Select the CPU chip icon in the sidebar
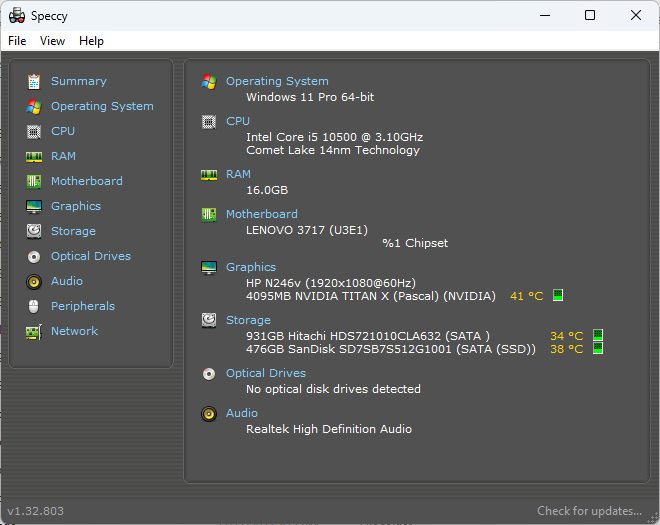Screen dimensions: 660x525 pyautogui.click(x=34, y=131)
